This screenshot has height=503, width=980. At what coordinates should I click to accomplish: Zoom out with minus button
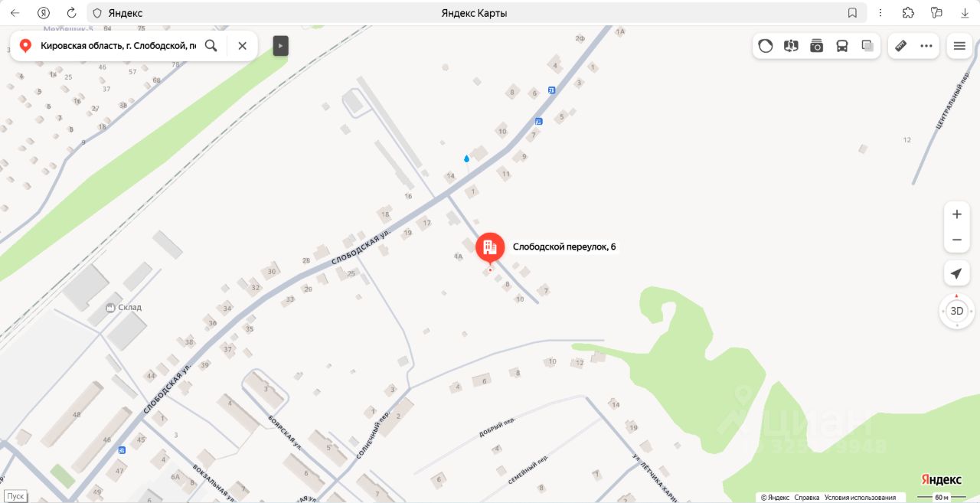click(x=956, y=240)
